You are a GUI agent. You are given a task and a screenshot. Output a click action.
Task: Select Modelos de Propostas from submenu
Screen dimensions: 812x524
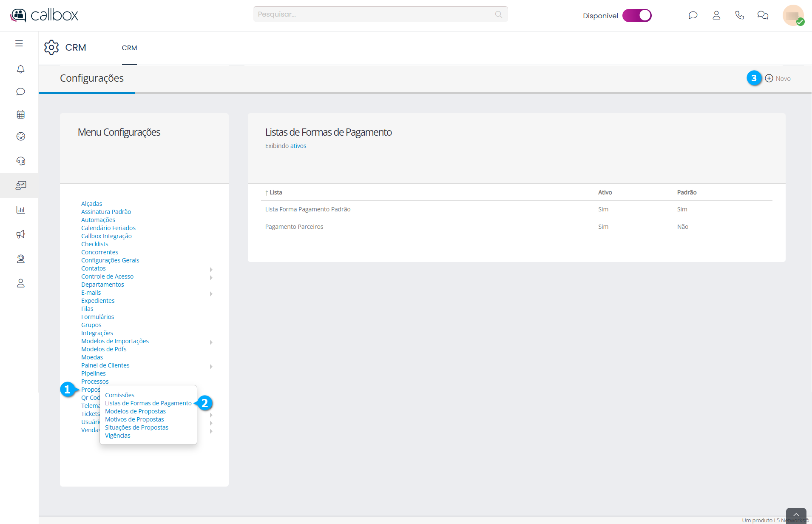tap(135, 411)
